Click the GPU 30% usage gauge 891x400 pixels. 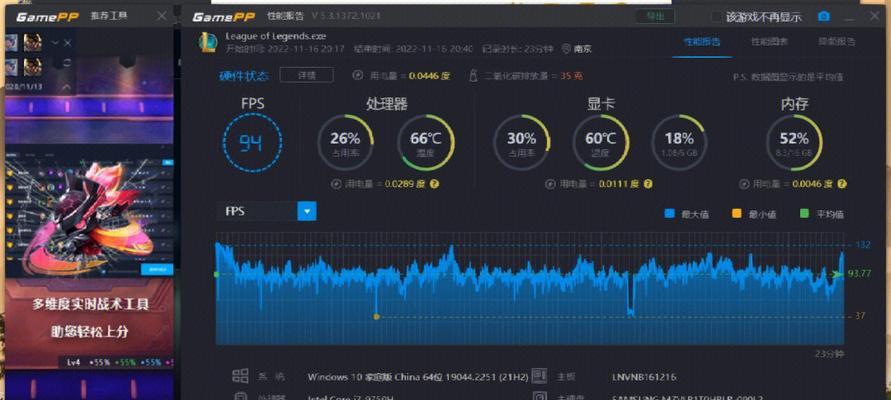pos(521,142)
